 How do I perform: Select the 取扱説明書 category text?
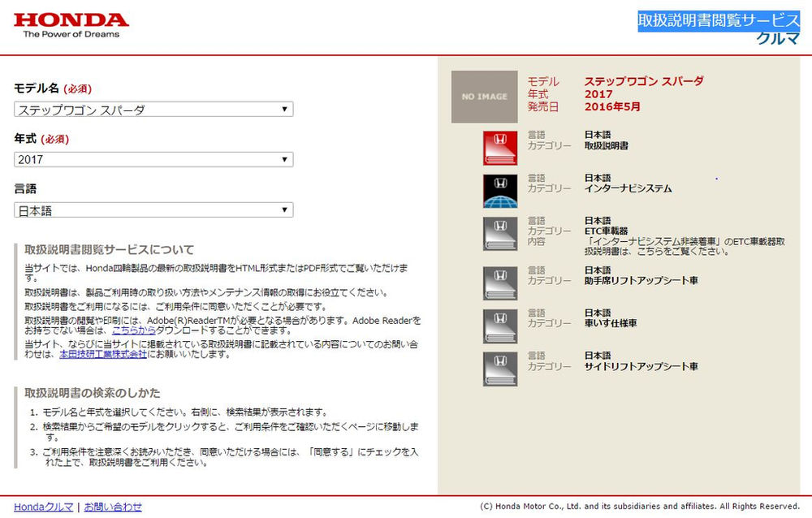607,146
